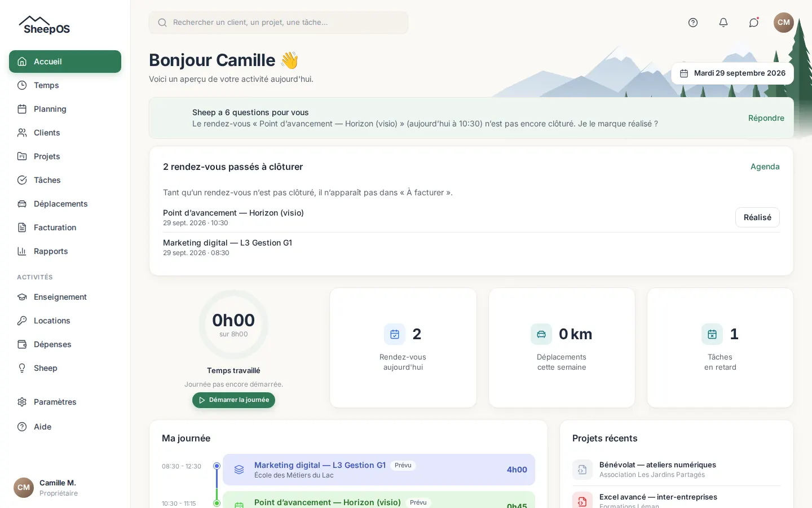Open Projets in the sidebar

65,156
